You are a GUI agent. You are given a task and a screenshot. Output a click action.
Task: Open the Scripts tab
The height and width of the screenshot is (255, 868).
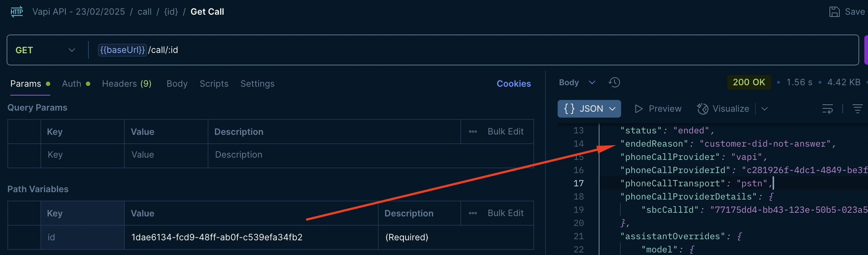click(214, 84)
